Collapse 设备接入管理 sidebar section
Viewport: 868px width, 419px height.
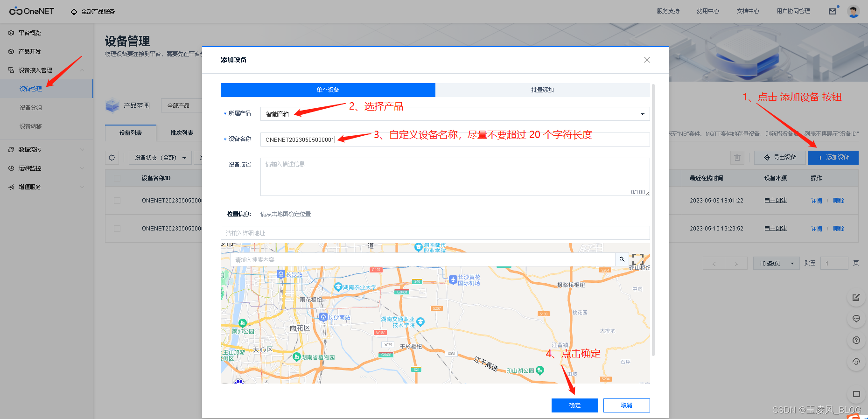(x=47, y=70)
